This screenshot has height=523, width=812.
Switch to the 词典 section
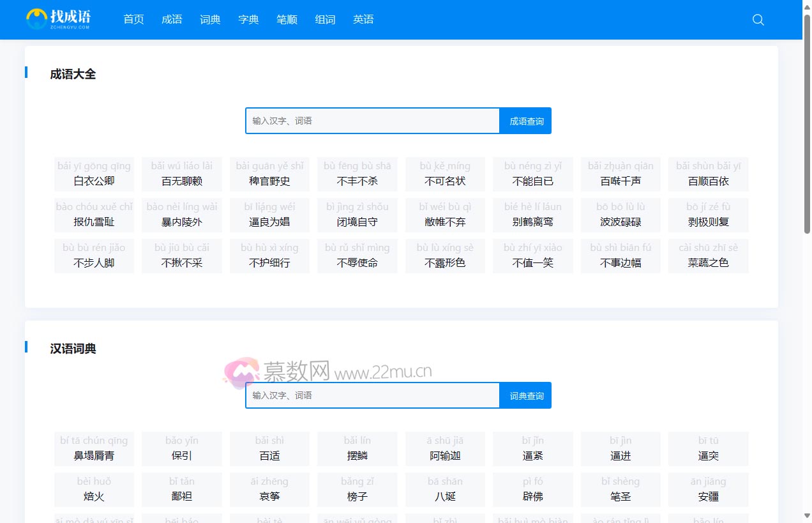210,19
